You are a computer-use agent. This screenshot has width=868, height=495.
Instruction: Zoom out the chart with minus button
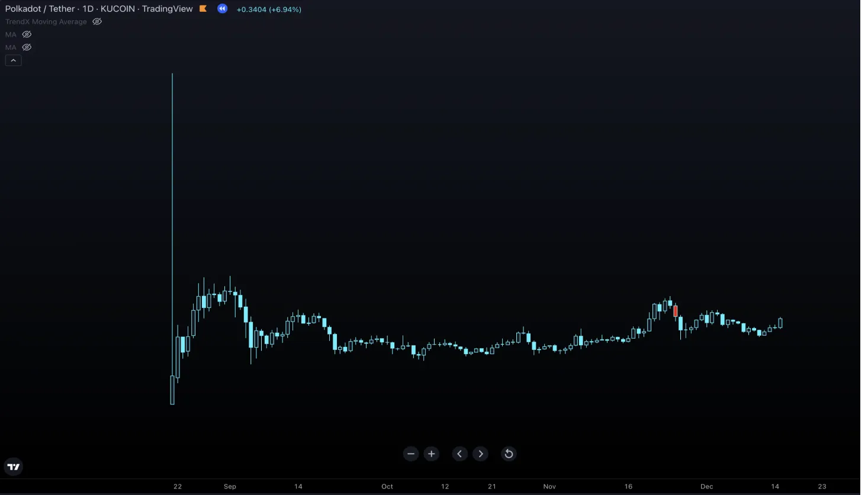(x=411, y=454)
